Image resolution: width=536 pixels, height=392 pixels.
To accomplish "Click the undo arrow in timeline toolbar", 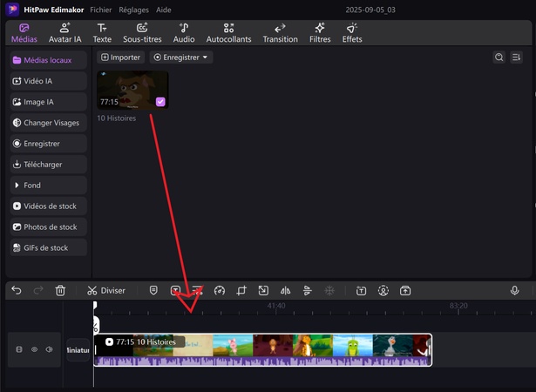I will coord(17,290).
